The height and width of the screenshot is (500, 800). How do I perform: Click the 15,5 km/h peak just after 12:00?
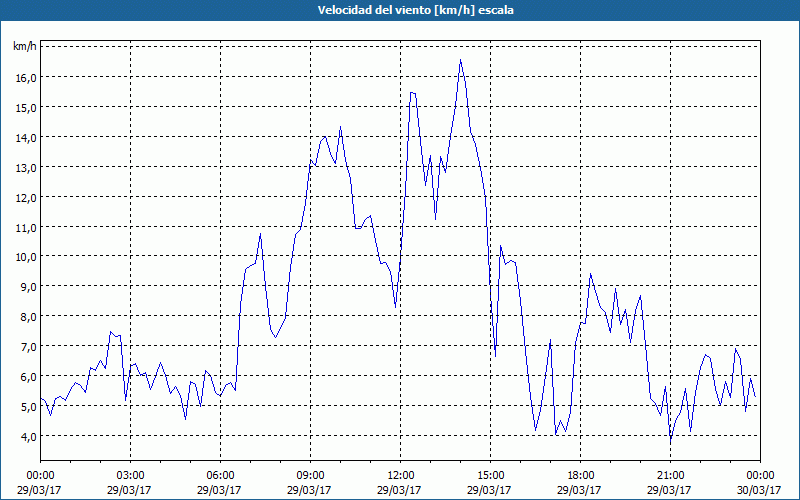point(412,93)
